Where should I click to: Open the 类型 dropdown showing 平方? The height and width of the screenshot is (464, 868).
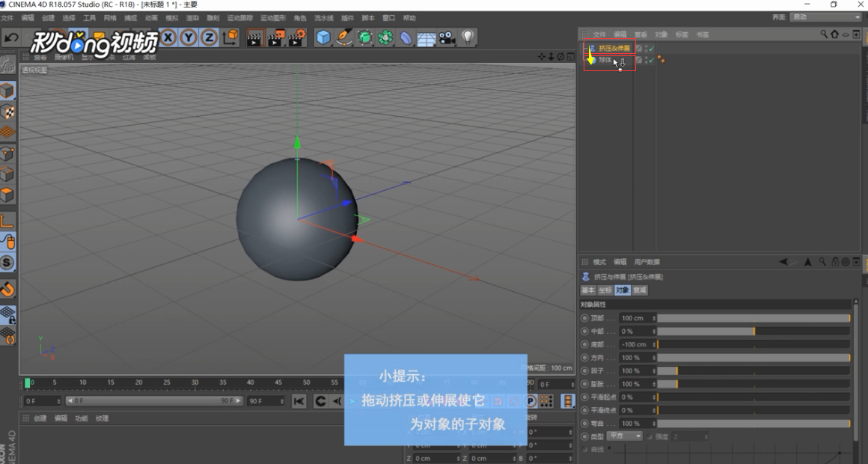(625, 436)
